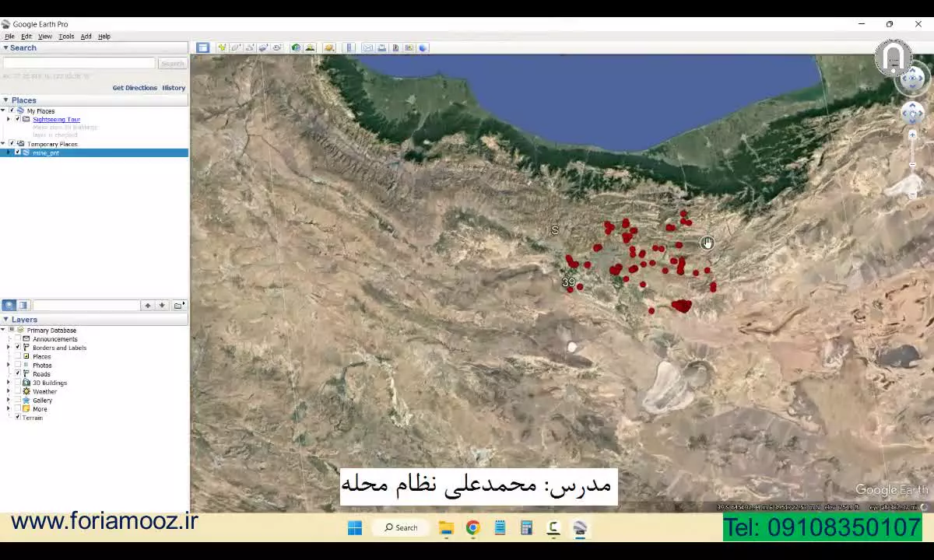This screenshot has width=934, height=560.
Task: Toggle sunlight on the landscape
Action: (x=310, y=47)
